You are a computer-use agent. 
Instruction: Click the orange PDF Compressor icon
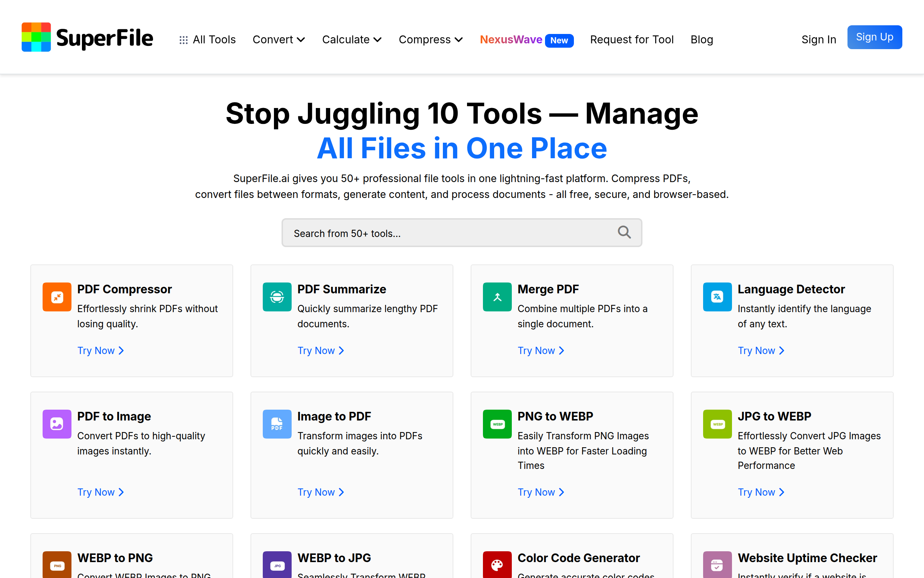click(57, 297)
